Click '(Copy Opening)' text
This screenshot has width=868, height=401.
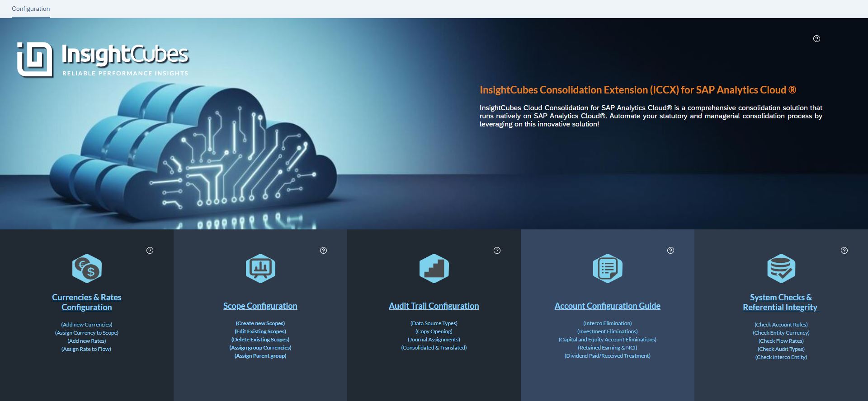(x=434, y=331)
